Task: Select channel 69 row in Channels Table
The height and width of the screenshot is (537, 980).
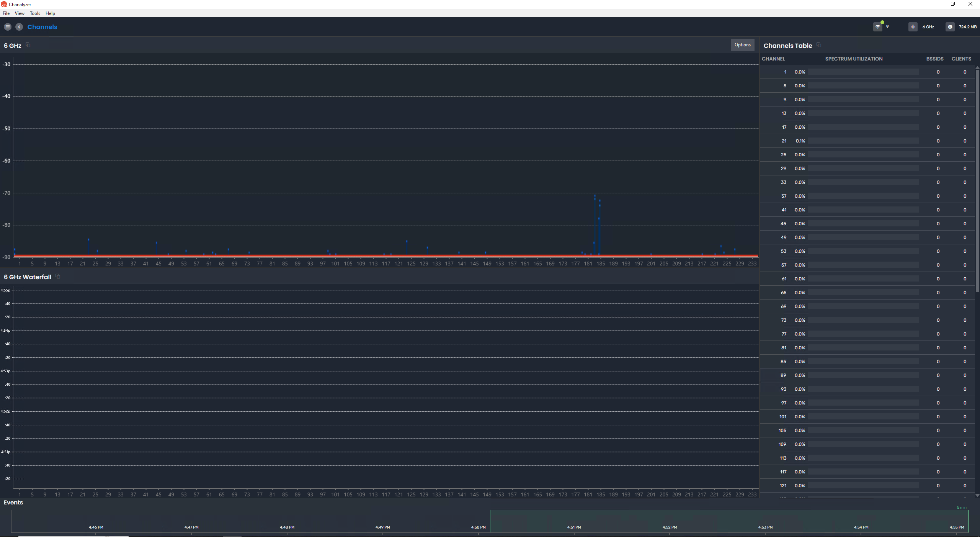Action: [x=867, y=306]
